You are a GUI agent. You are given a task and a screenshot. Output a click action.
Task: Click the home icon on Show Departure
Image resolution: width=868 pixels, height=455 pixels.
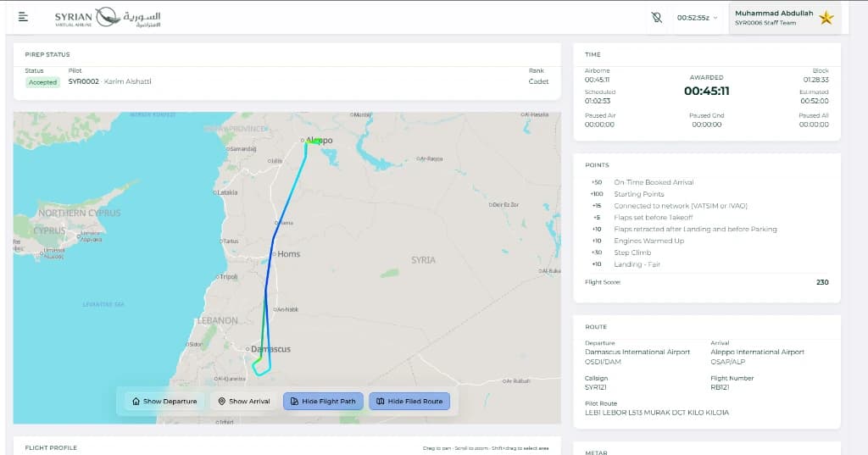click(136, 402)
